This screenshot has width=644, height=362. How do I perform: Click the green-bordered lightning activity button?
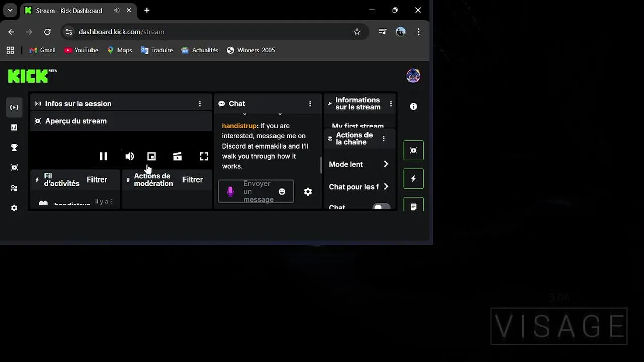[x=413, y=178]
